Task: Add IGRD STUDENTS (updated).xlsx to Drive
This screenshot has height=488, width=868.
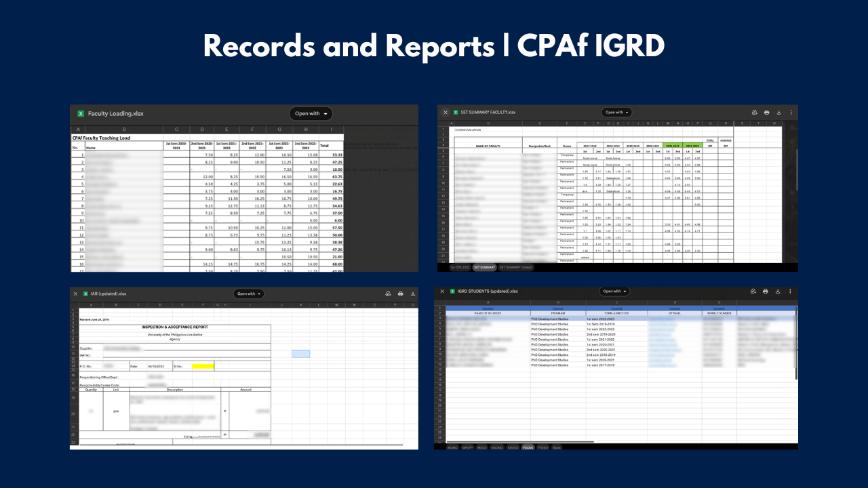Action: (754, 291)
